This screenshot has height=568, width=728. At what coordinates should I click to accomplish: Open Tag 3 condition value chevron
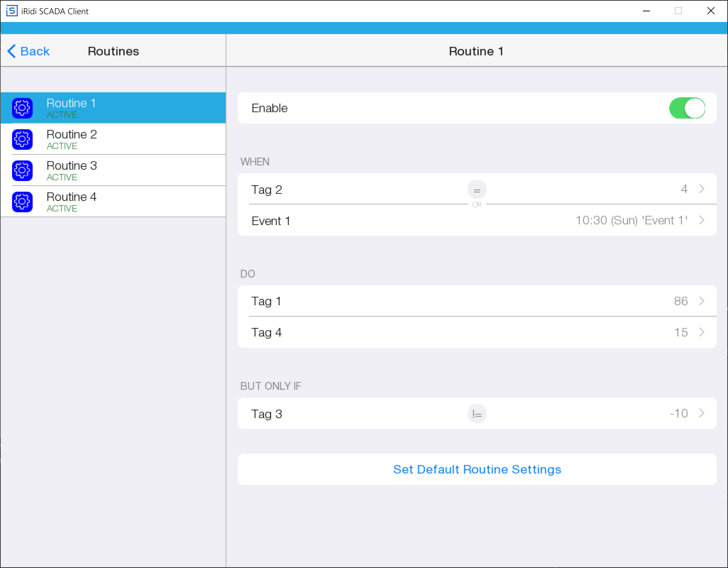click(702, 413)
